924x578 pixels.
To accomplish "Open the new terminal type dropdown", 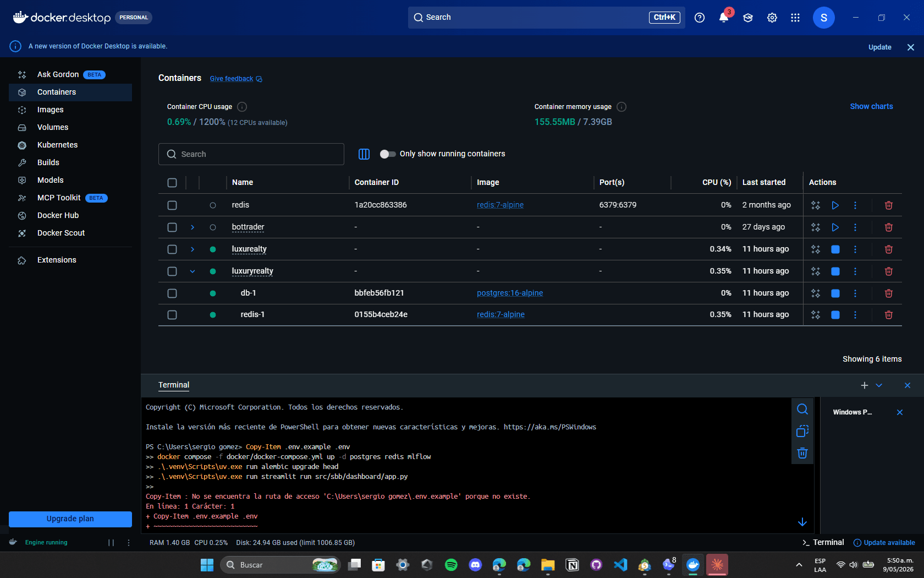I will click(879, 385).
